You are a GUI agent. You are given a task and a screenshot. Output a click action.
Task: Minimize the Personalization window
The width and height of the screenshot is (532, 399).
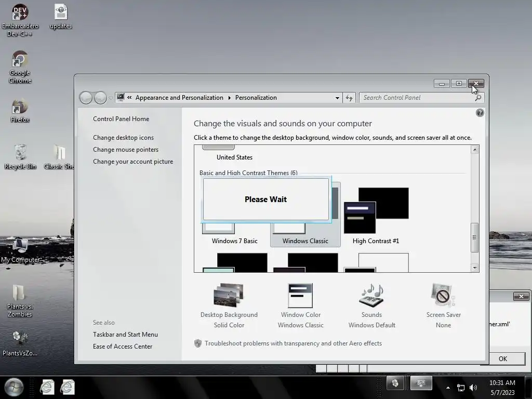click(x=442, y=84)
